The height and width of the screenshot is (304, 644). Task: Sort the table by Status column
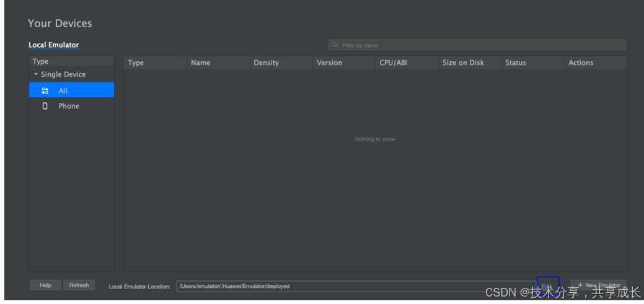click(x=515, y=63)
